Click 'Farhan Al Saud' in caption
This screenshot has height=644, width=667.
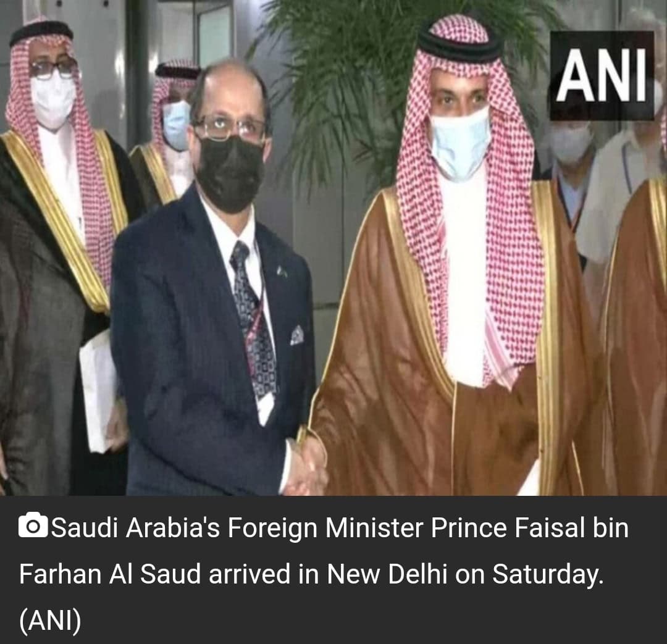(110, 574)
